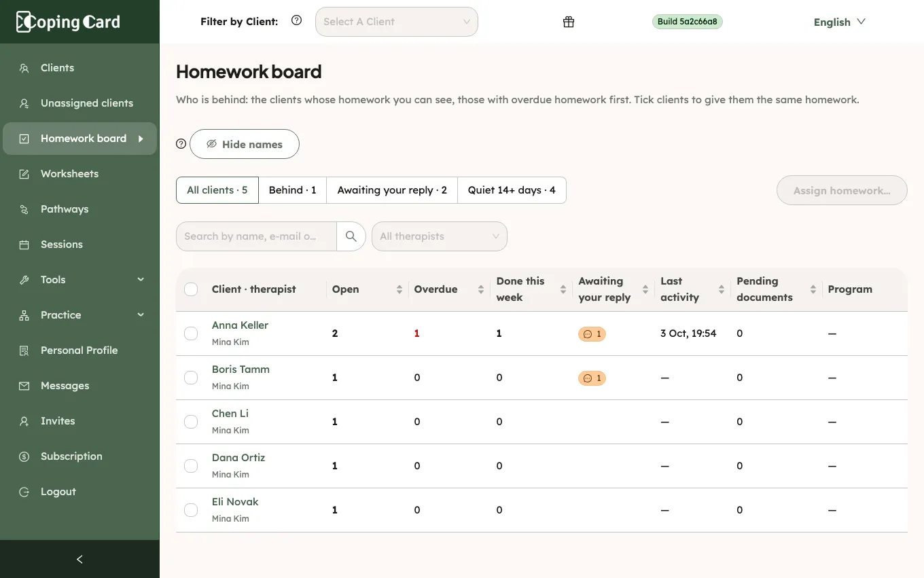
Task: Sort by Awaiting your reply column
Action: click(x=645, y=289)
